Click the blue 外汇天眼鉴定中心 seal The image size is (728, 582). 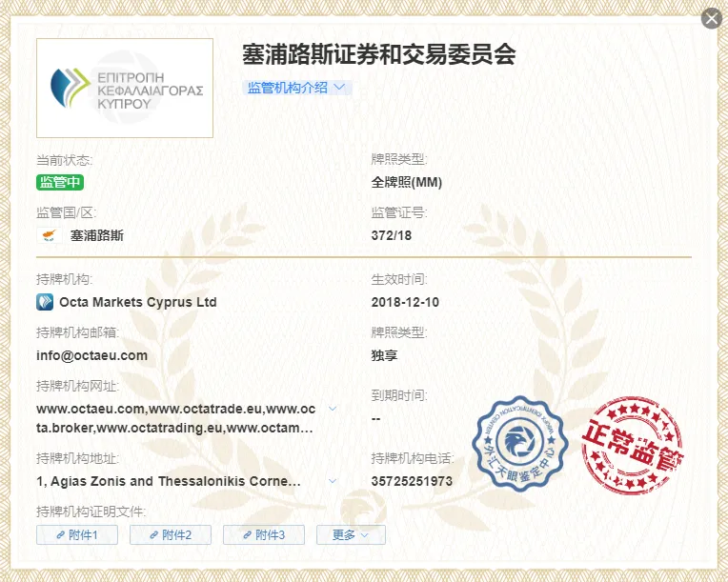click(x=520, y=443)
